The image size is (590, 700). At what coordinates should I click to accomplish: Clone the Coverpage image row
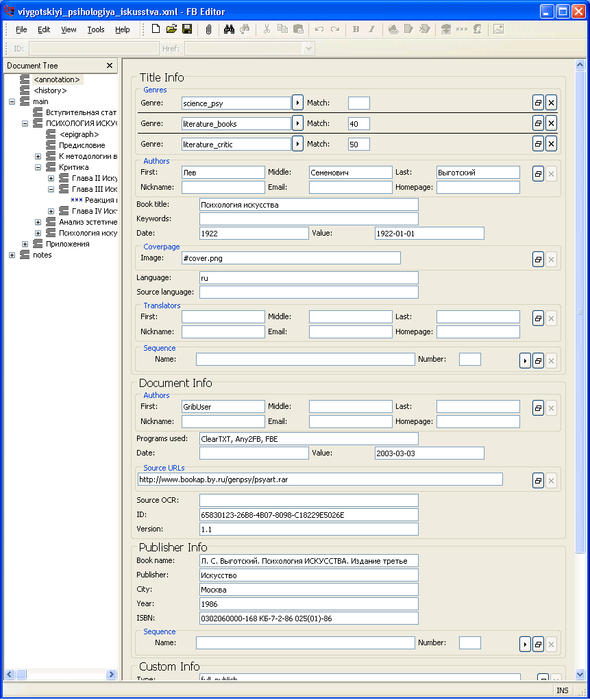point(538,260)
